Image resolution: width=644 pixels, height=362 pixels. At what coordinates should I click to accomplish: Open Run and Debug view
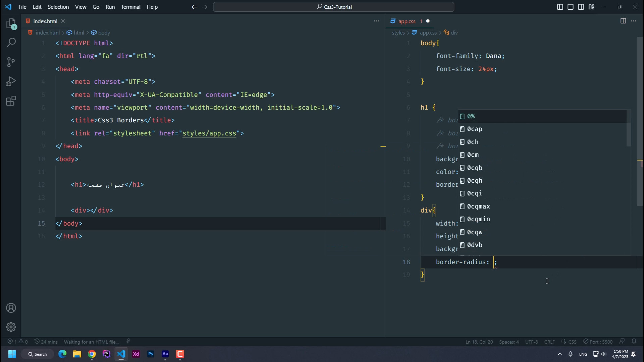[11, 81]
